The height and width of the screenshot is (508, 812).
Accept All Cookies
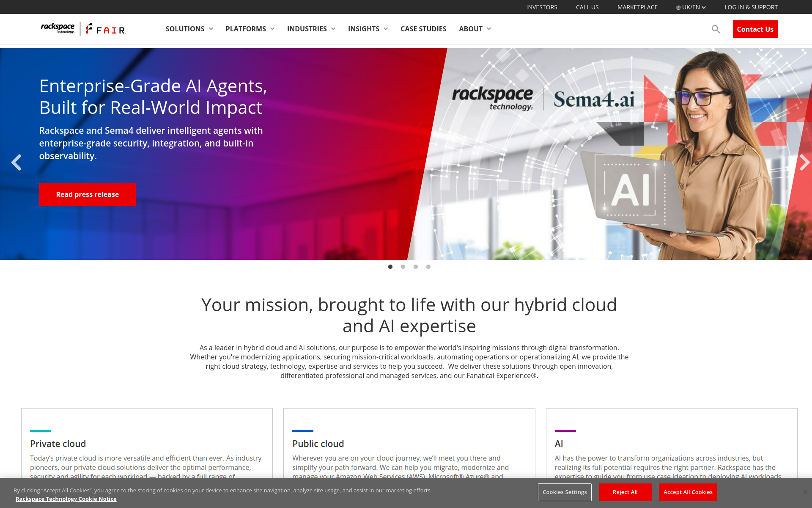(x=688, y=492)
